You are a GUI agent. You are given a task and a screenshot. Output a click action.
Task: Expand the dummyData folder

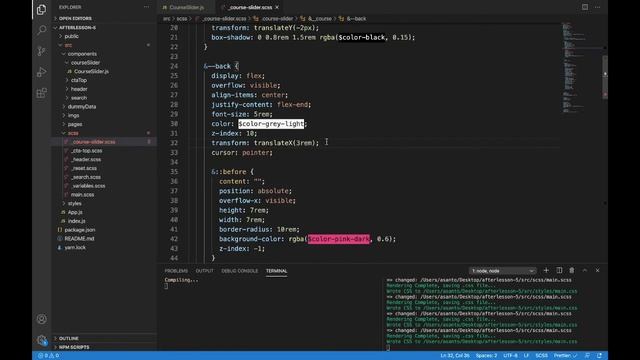pos(82,107)
